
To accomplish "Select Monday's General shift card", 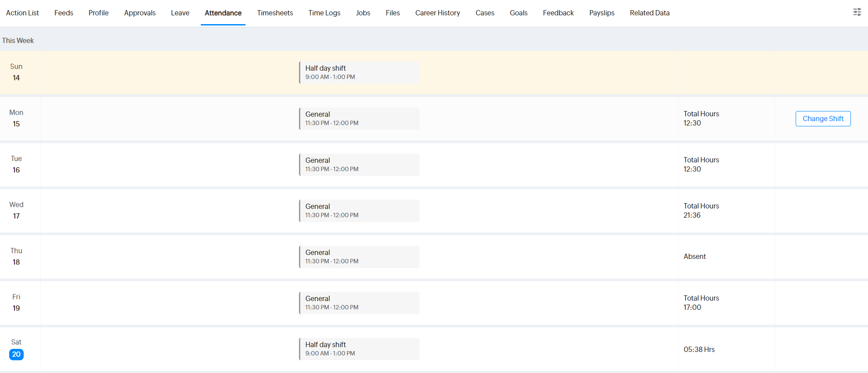I will pos(359,118).
